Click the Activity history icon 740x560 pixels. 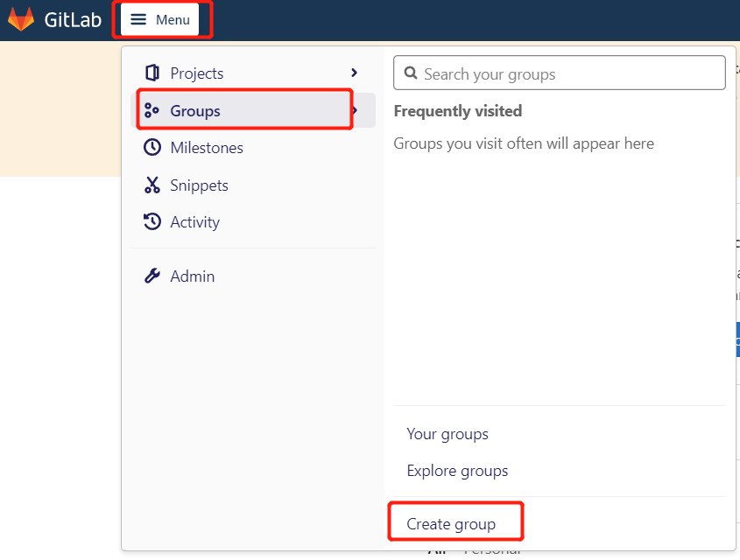coord(152,222)
